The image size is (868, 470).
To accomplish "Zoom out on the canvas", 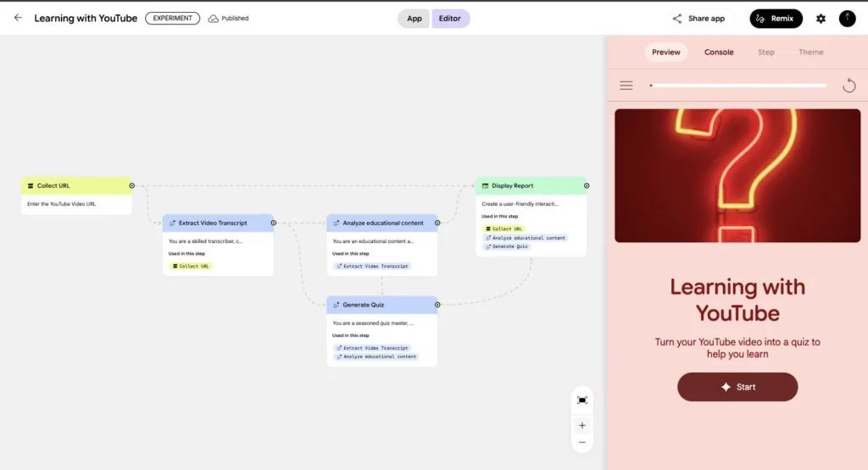I will coord(581,442).
